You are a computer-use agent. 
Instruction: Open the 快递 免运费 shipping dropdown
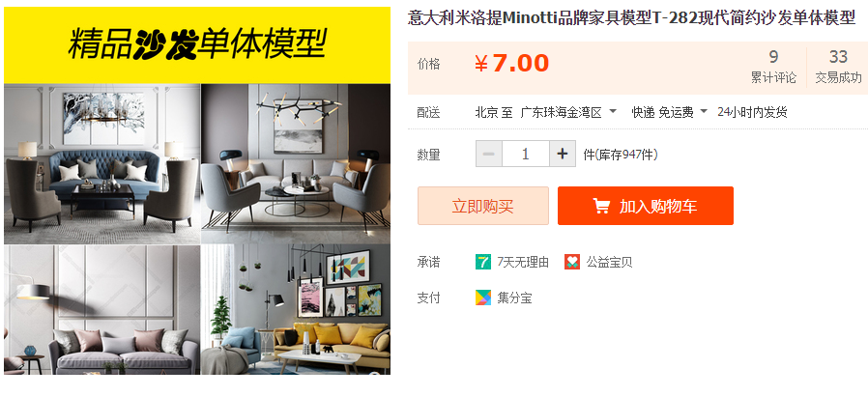[670, 112]
